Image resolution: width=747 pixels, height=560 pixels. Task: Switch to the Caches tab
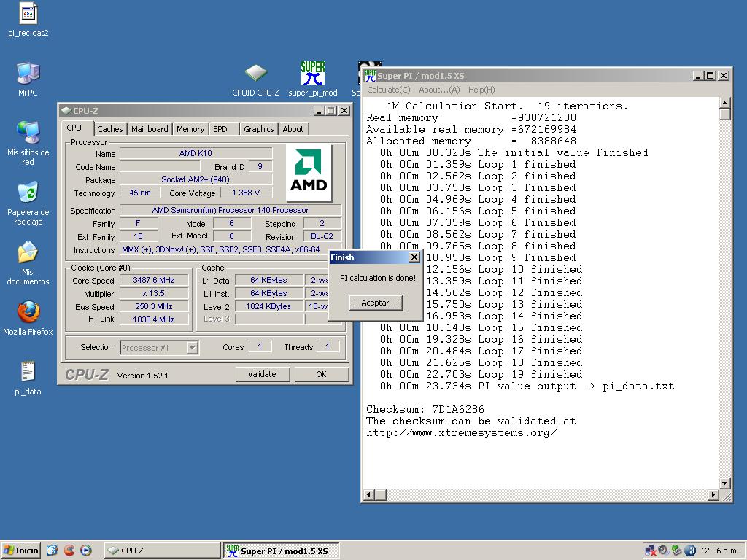point(110,129)
